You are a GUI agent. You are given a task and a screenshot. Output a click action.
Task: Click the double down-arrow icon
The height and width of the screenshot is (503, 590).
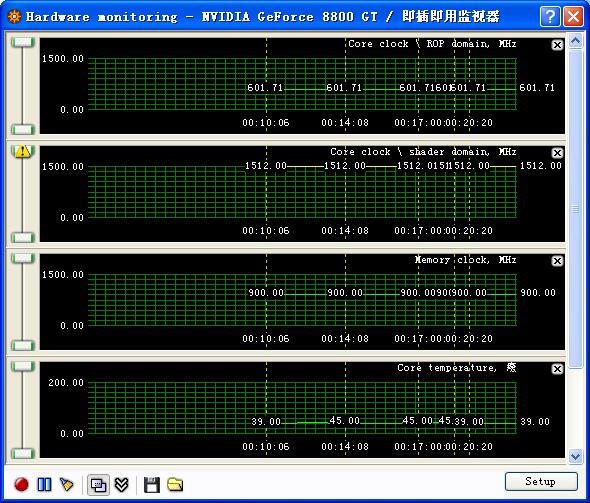coord(122,485)
